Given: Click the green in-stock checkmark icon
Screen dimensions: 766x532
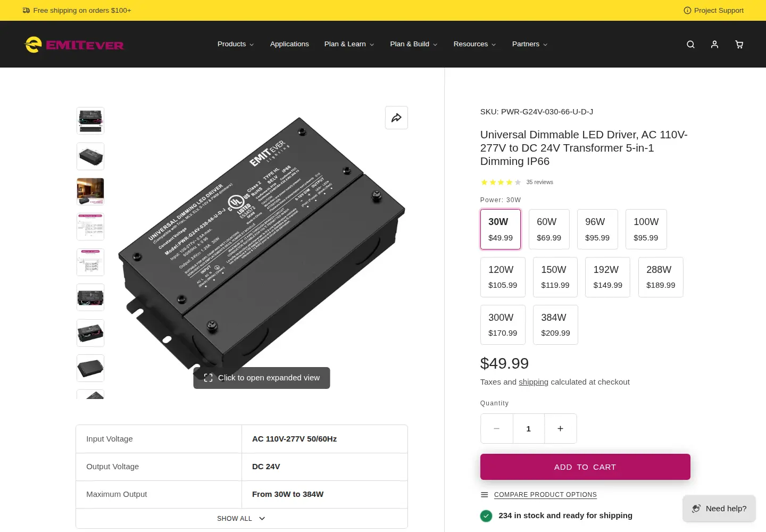Looking at the screenshot, I should point(486,516).
